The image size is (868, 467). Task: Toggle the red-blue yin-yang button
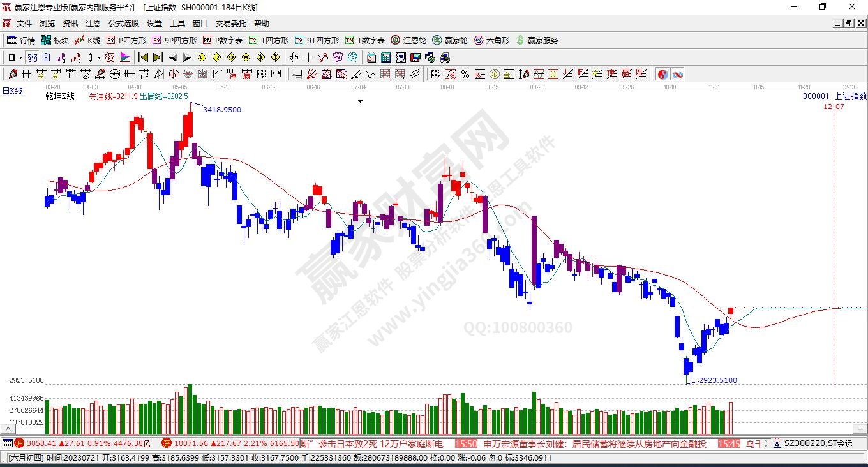[663, 74]
